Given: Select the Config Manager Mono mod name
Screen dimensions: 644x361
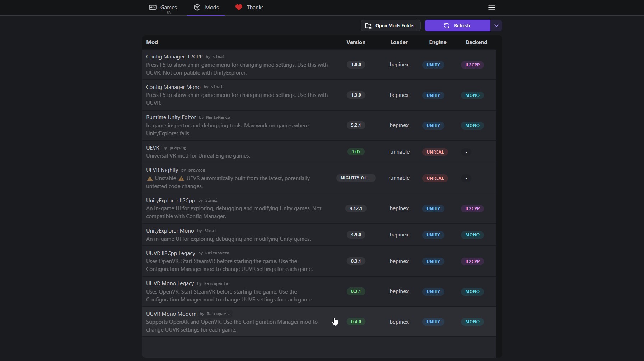Looking at the screenshot, I should point(173,87).
